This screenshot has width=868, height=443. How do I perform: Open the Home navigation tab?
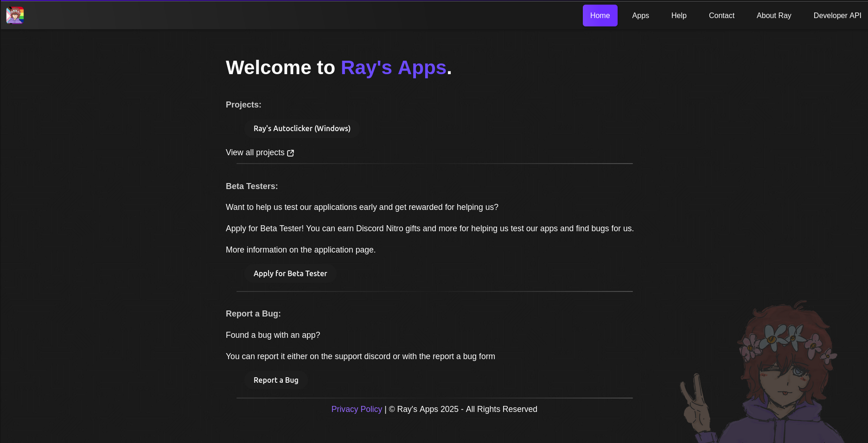tap(600, 16)
